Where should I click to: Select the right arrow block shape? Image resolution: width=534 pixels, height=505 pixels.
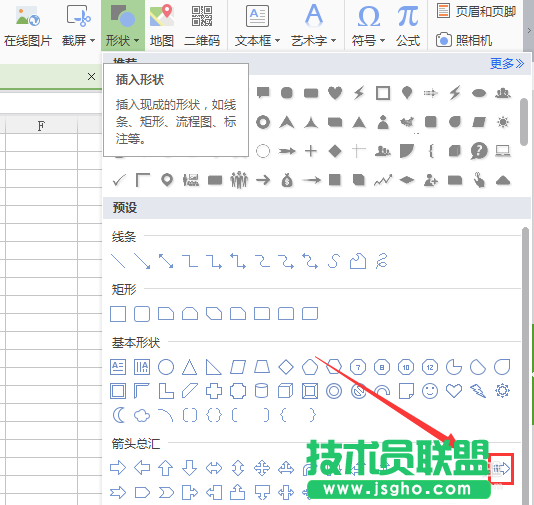(x=118, y=468)
